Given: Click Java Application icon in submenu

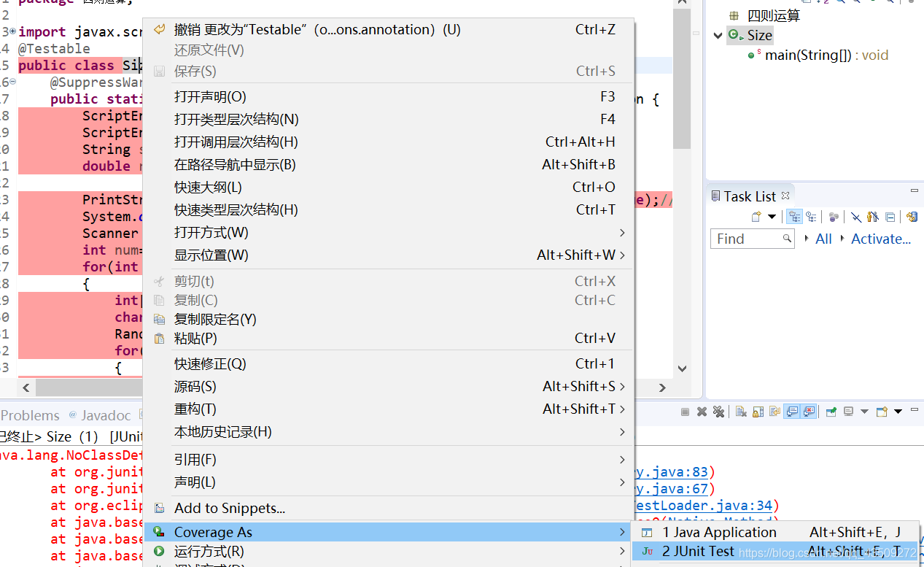Looking at the screenshot, I should pyautogui.click(x=647, y=533).
